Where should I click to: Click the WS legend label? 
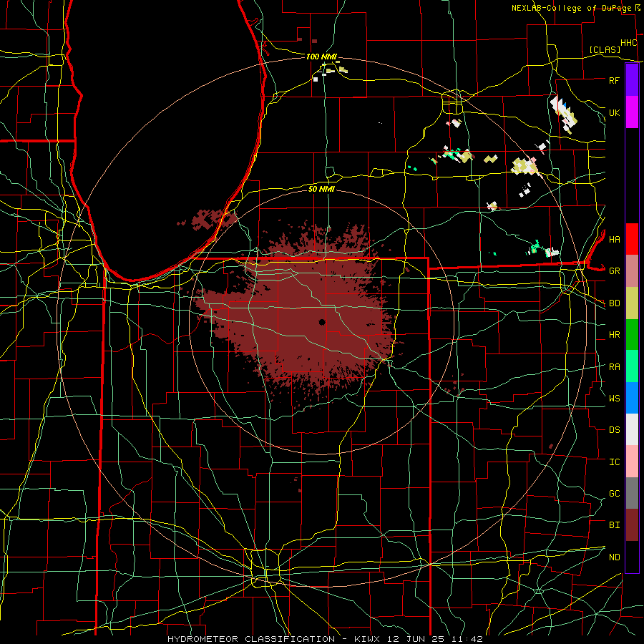615,398
